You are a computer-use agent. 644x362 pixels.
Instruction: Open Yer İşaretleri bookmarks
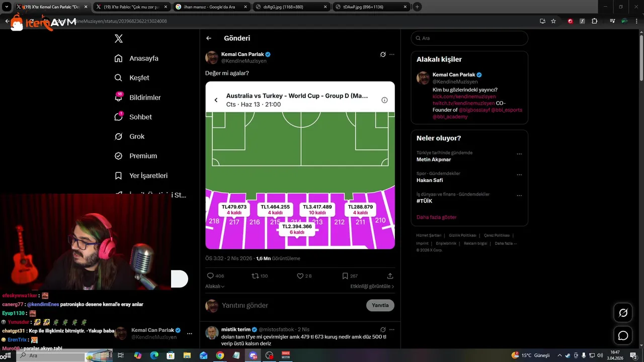(141, 175)
